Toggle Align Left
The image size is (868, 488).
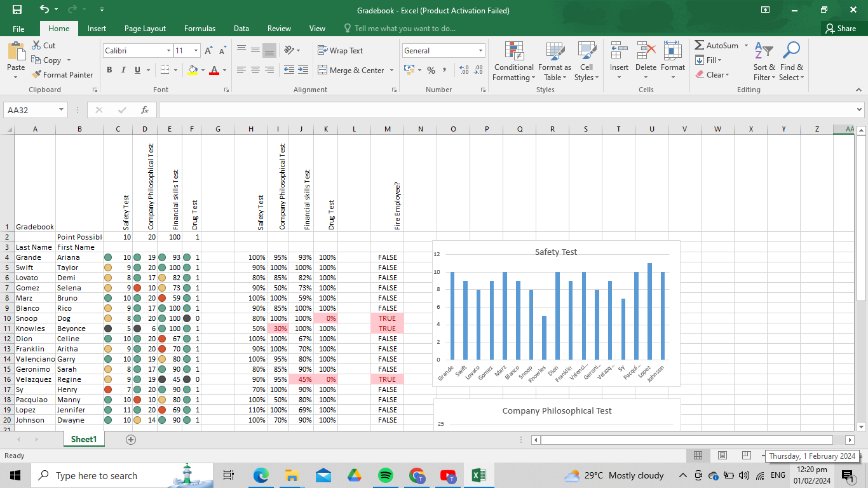pos(241,70)
